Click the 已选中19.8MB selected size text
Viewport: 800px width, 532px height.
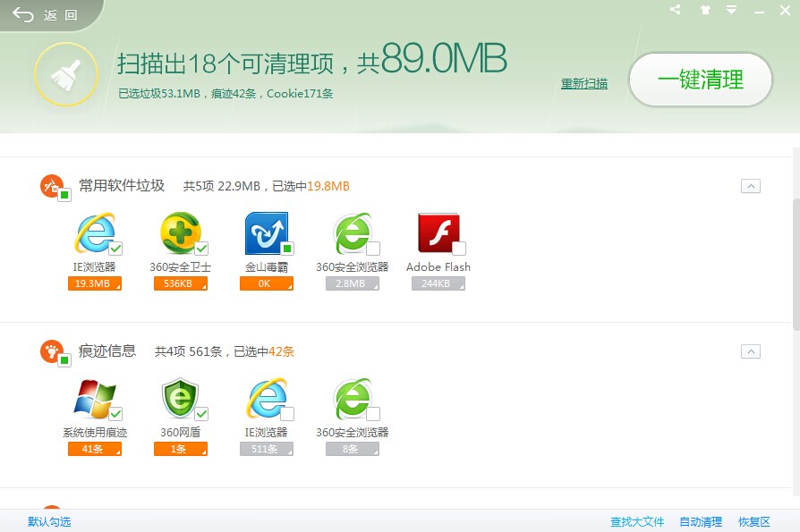(311, 187)
